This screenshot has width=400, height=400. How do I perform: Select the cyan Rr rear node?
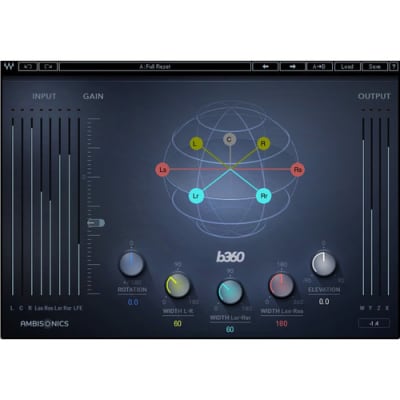(264, 196)
